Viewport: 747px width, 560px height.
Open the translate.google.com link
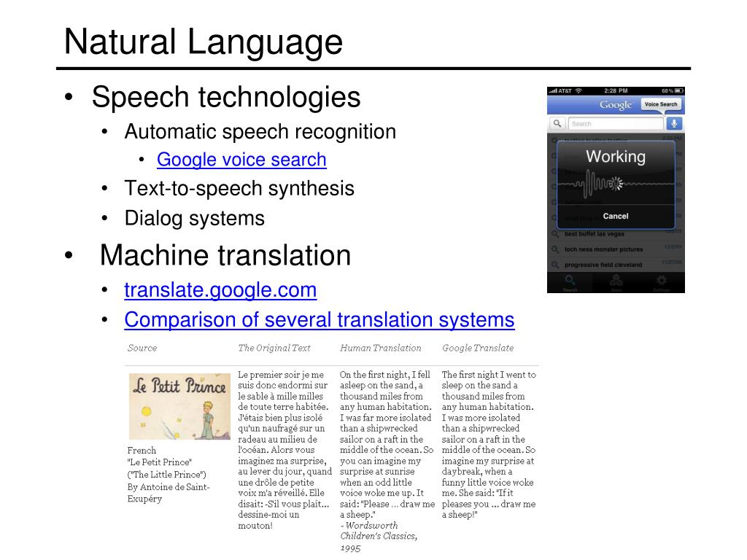pyautogui.click(x=220, y=290)
